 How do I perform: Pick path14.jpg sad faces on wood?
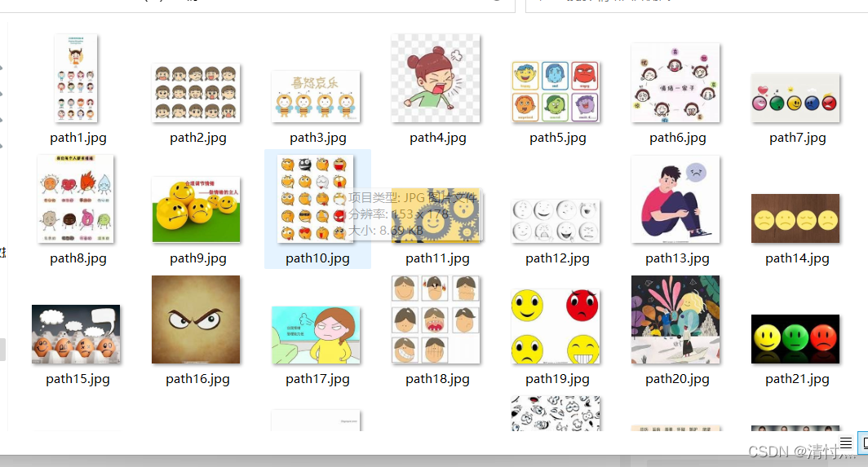[795, 218]
